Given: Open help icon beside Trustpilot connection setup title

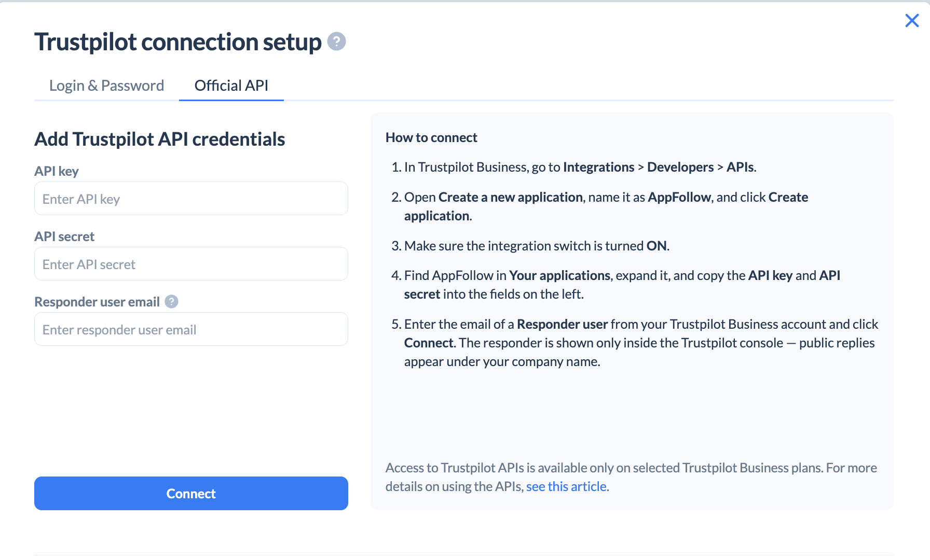Looking at the screenshot, I should coord(336,41).
